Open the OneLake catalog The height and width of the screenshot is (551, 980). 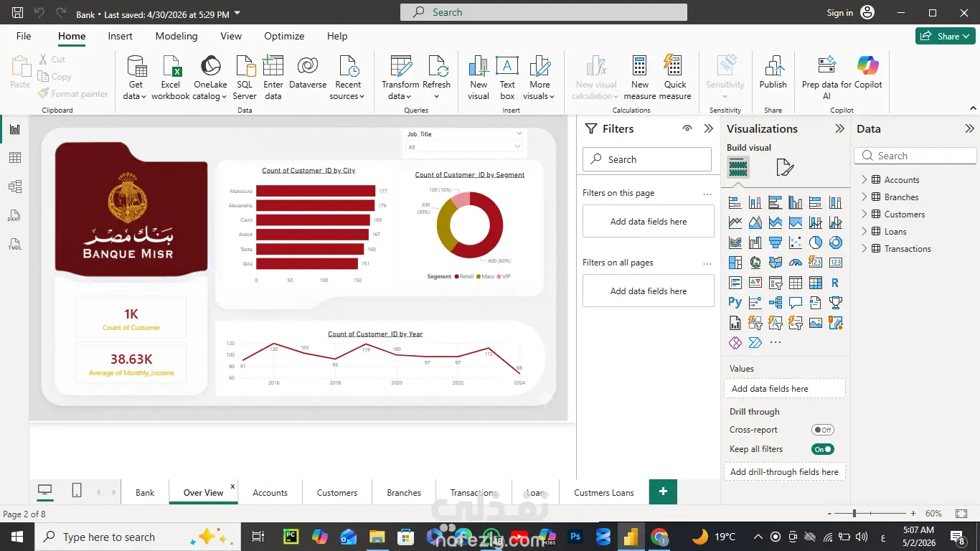(x=210, y=77)
